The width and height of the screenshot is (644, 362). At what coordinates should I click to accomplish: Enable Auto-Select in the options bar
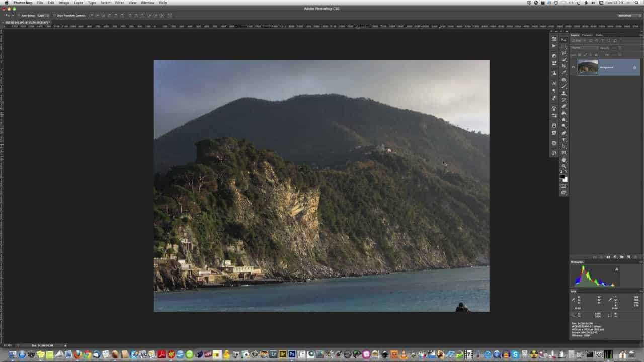click(20, 15)
